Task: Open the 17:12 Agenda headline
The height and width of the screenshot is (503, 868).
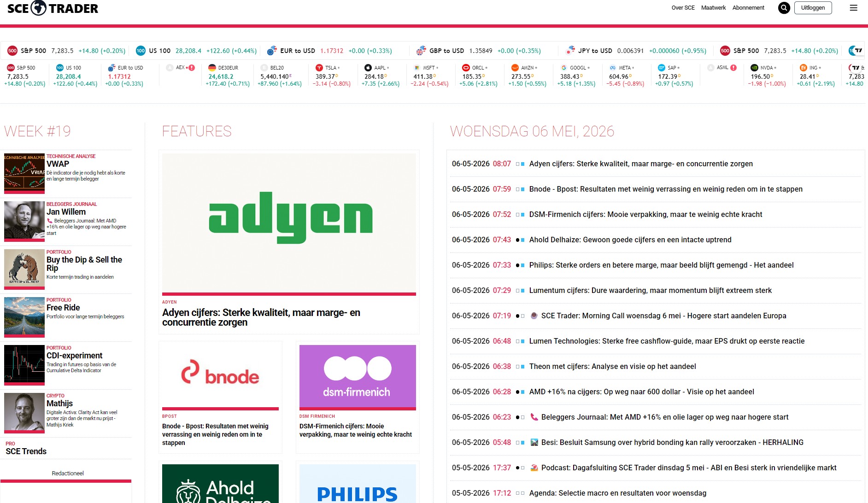Action: tap(618, 493)
